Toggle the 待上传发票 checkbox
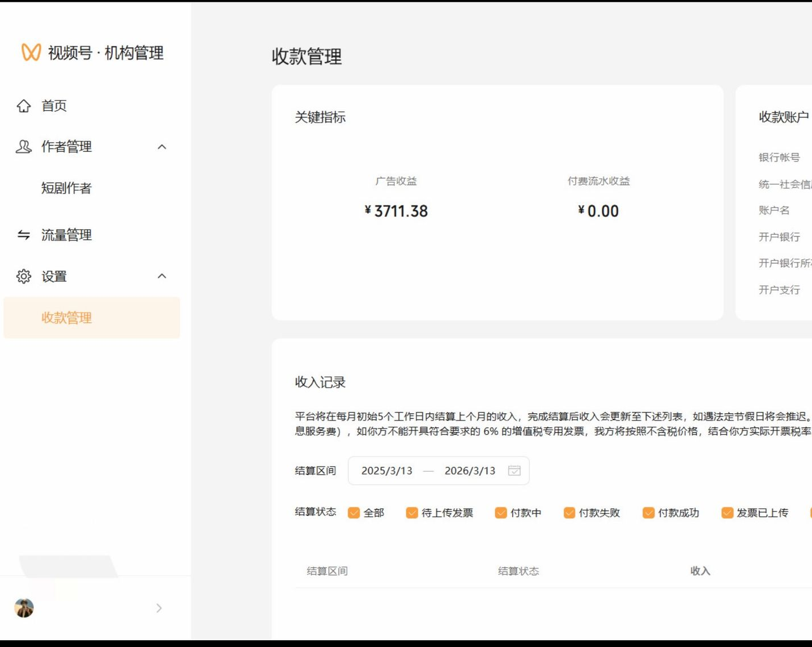 click(x=412, y=513)
